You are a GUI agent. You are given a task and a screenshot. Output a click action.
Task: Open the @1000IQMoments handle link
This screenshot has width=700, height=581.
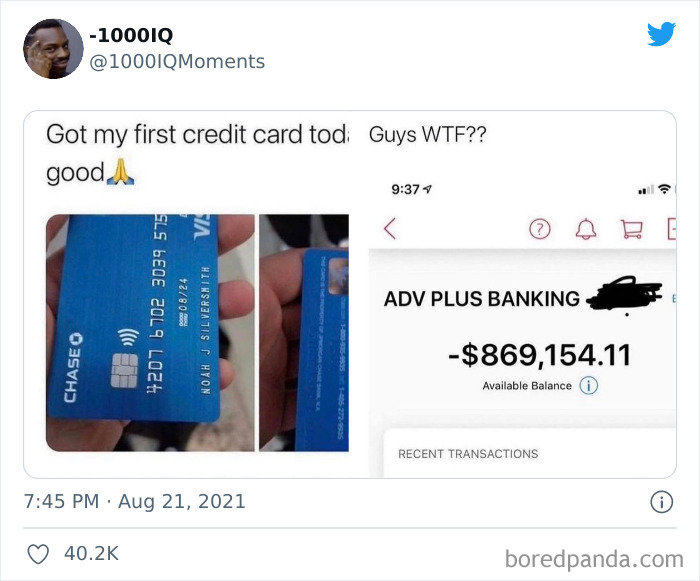pyautogui.click(x=177, y=62)
